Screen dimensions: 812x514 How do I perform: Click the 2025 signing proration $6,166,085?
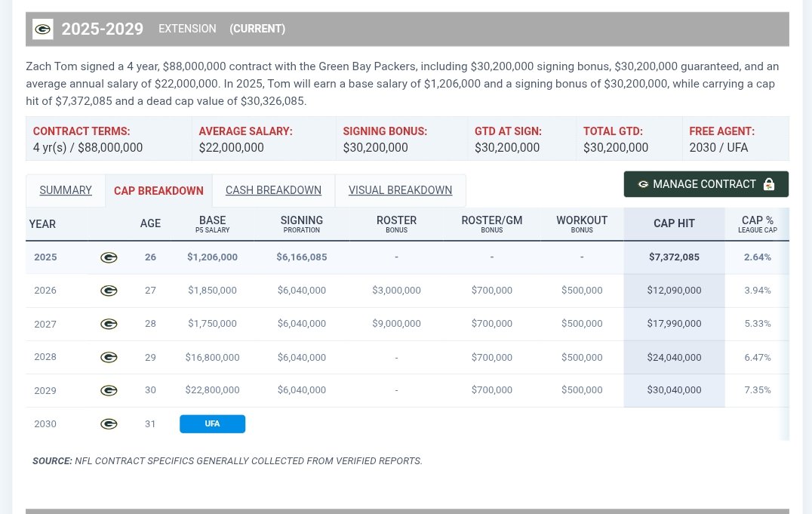[301, 257]
